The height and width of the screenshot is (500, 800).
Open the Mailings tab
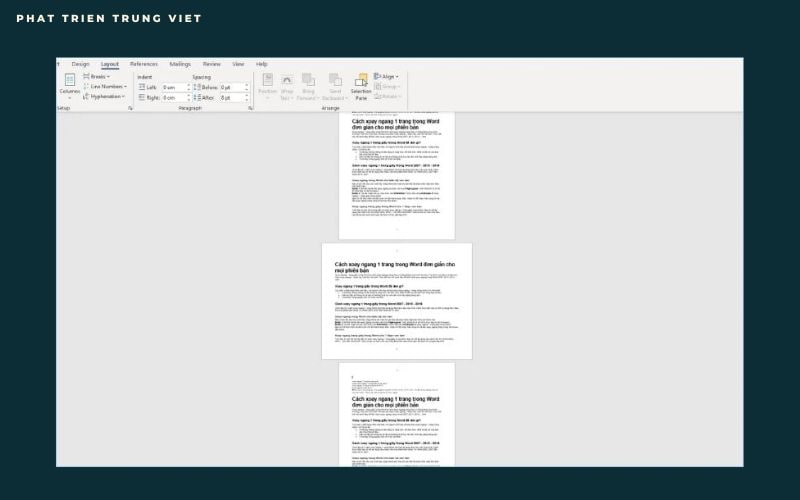[x=180, y=64]
